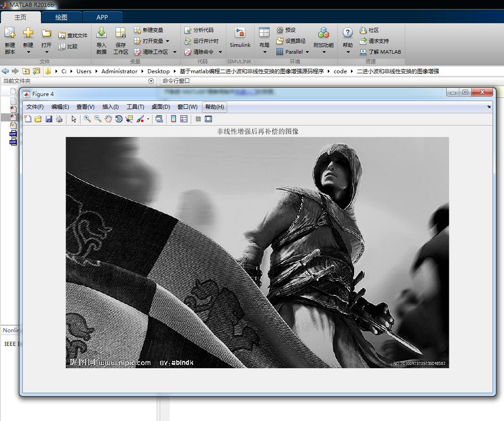Toggle the Zoom In magnifier tool
This screenshot has height=421, width=504.
click(x=87, y=119)
